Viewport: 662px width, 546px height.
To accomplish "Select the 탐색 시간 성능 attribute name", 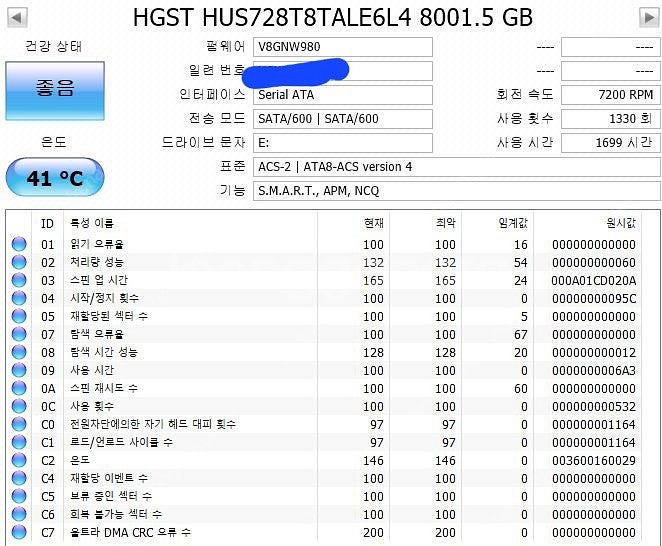I will pyautogui.click(x=104, y=352).
